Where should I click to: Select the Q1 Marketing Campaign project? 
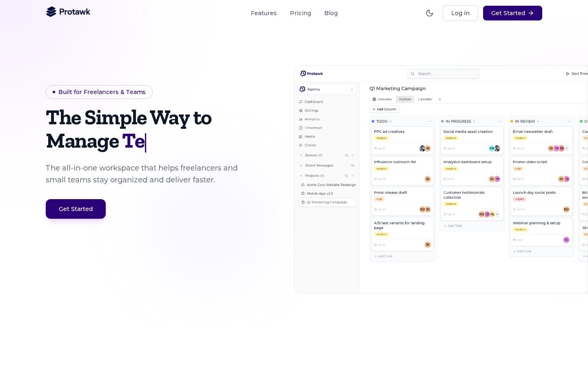point(327,202)
